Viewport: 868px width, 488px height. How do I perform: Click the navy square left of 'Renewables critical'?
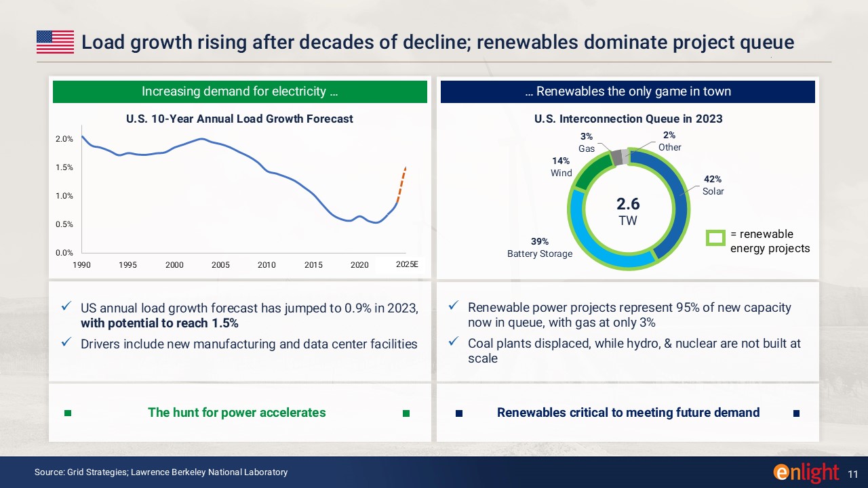459,413
